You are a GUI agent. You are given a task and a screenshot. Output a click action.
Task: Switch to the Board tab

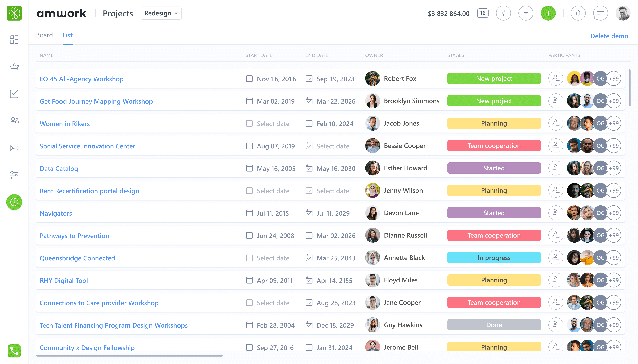click(x=44, y=35)
